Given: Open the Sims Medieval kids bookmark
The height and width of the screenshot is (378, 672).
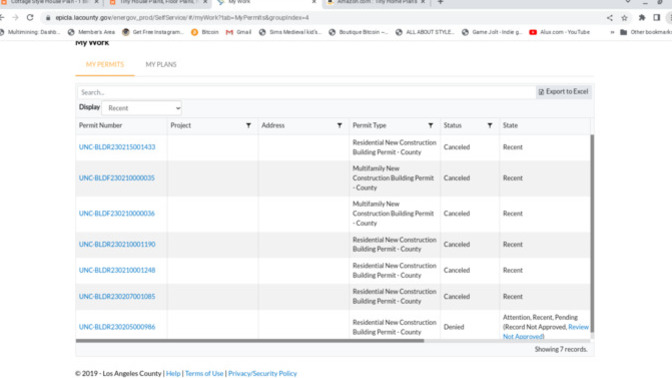Looking at the screenshot, I should 290,32.
